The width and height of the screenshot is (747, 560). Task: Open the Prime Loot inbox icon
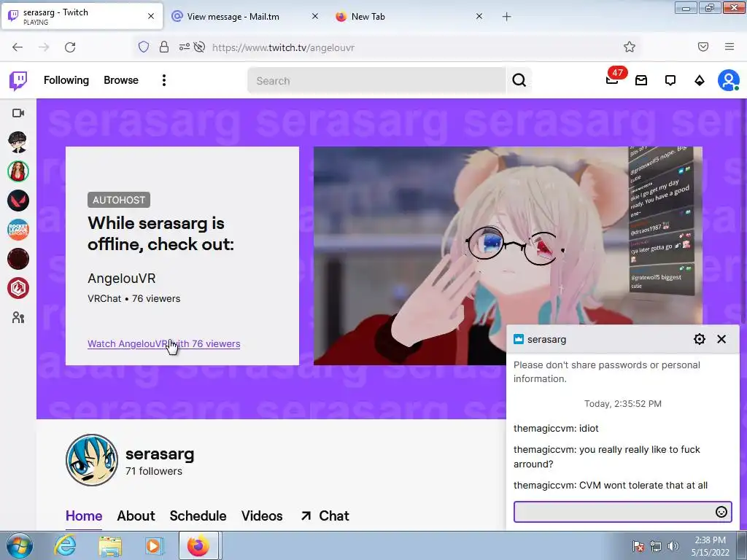pos(641,80)
